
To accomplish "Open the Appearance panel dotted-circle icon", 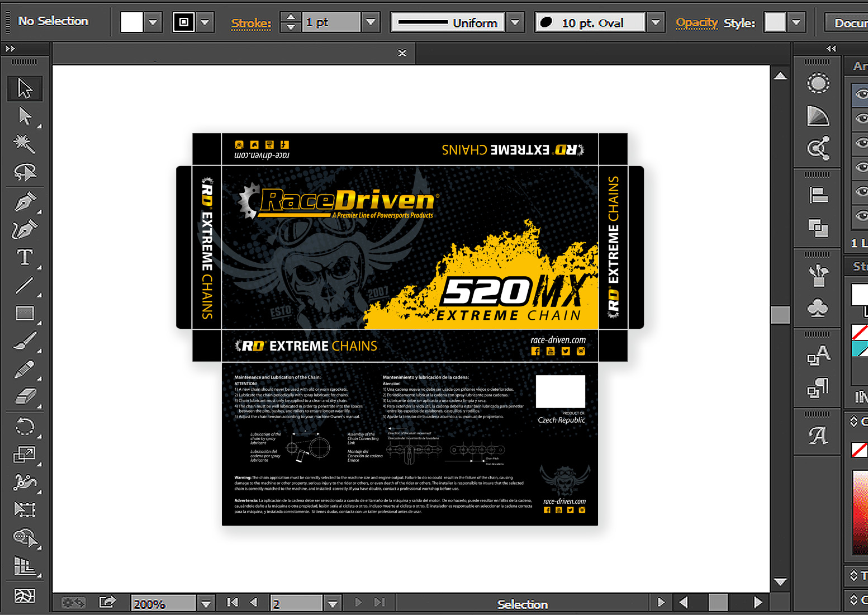I will pos(818,84).
